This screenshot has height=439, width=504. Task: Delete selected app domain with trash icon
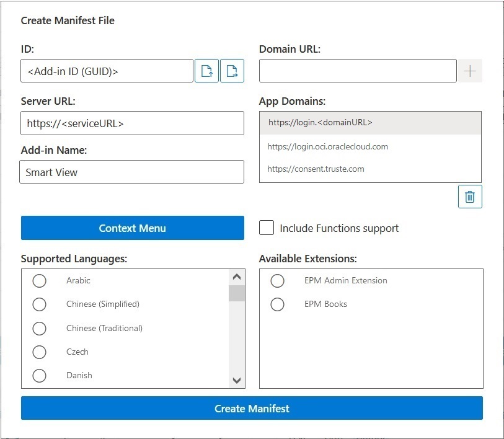[x=470, y=197]
